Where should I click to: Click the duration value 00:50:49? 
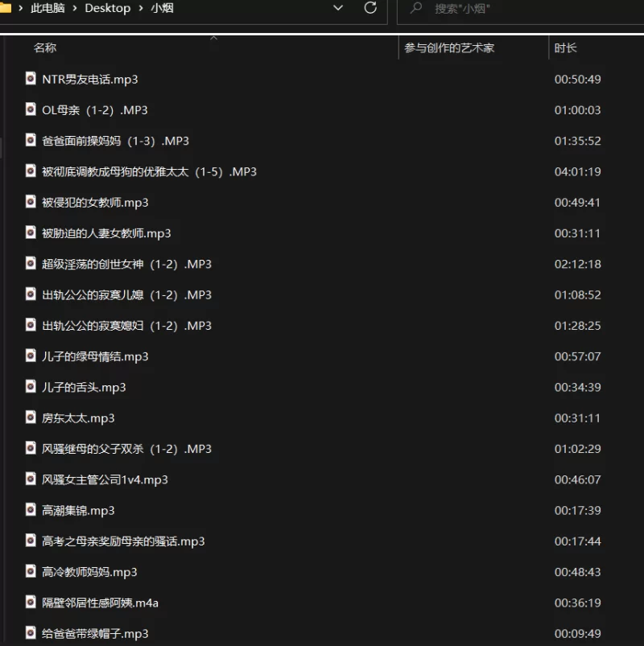tap(577, 79)
